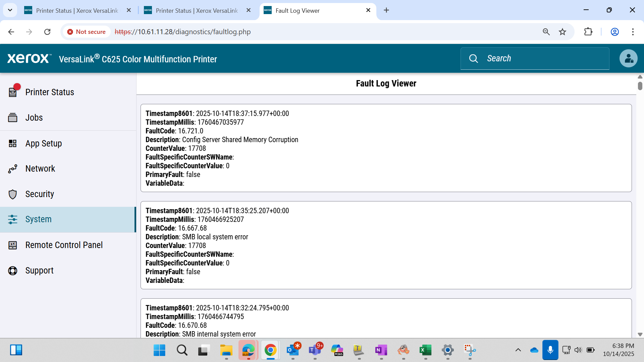Show hidden system tray icons
Screen dimensions: 644x362
point(518,350)
